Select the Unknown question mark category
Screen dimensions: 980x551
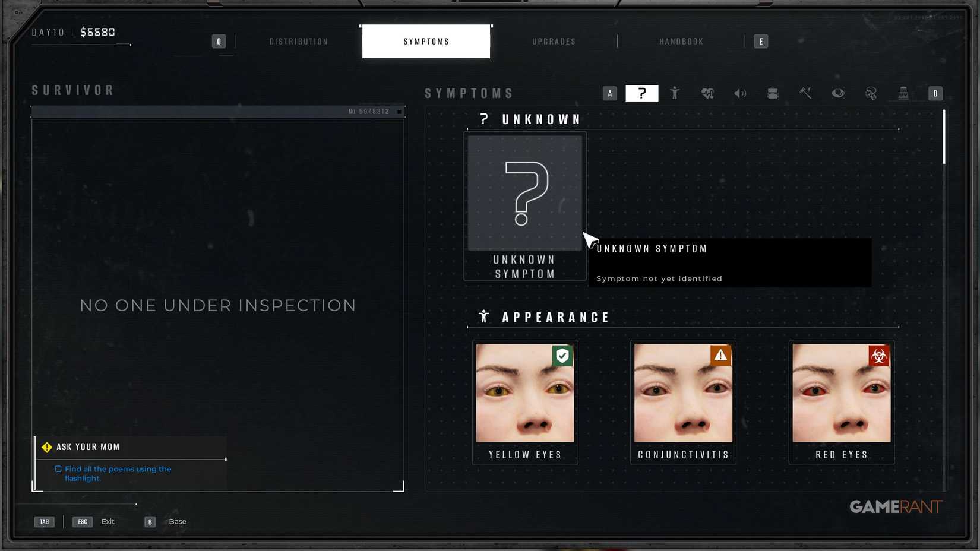coord(642,93)
